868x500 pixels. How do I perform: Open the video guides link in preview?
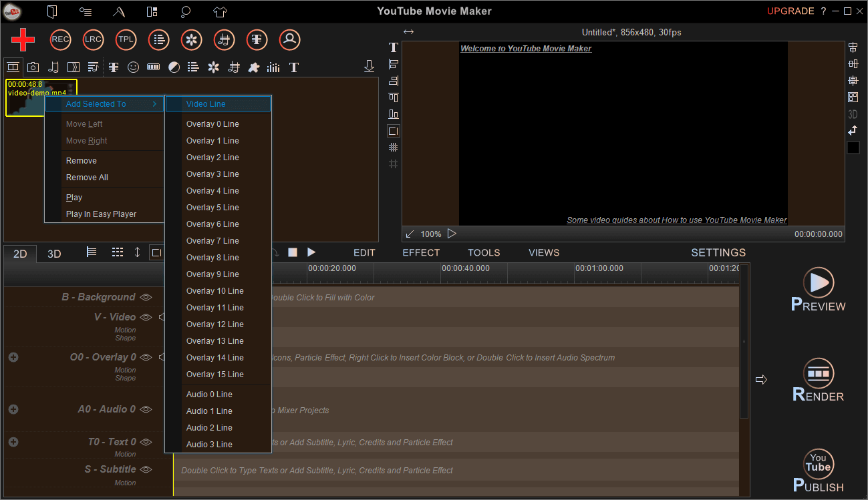tap(677, 220)
